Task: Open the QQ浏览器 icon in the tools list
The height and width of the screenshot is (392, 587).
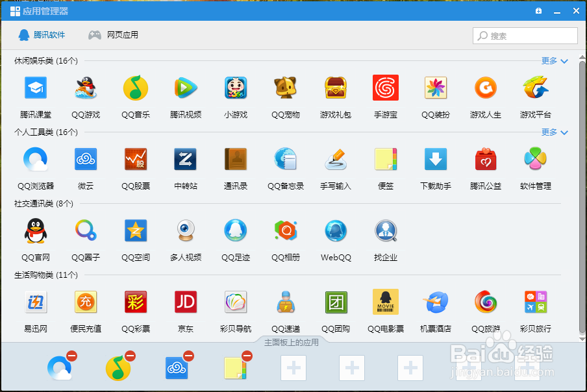Action: pos(36,160)
